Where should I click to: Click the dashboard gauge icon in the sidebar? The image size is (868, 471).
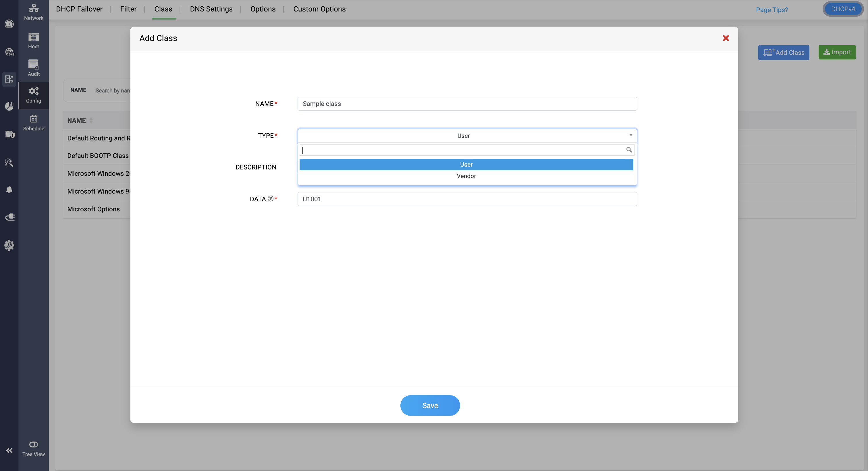(9, 24)
